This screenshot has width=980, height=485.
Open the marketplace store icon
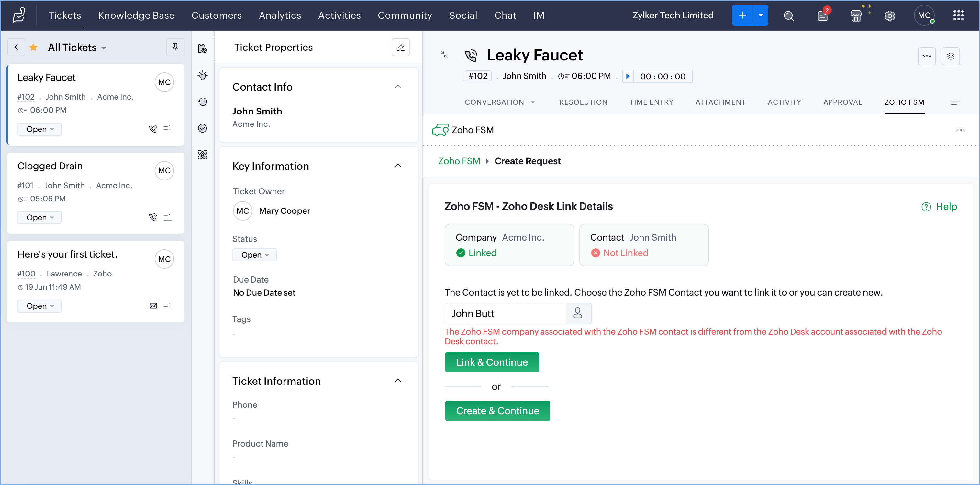click(x=856, y=16)
